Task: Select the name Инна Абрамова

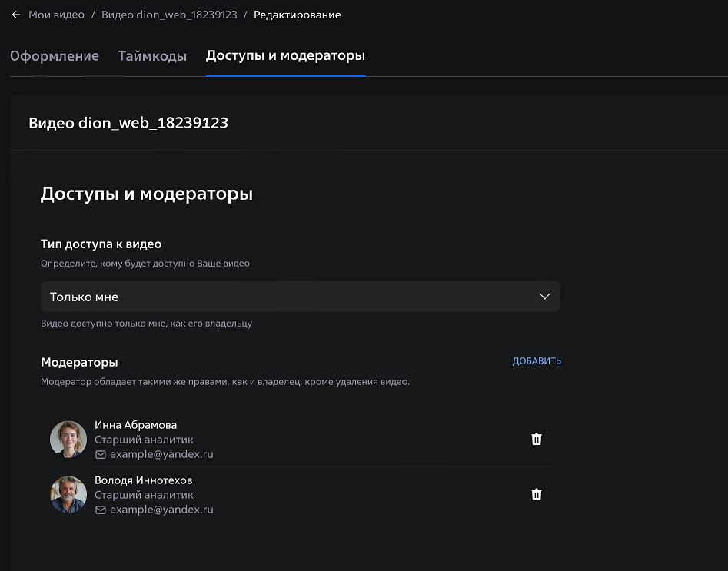Action: pos(135,425)
